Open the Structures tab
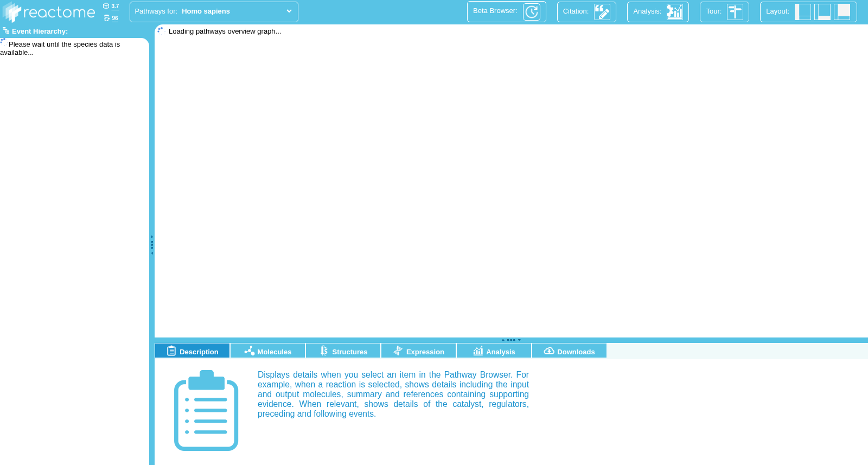Viewport: 868px width, 465px height. tap(343, 351)
